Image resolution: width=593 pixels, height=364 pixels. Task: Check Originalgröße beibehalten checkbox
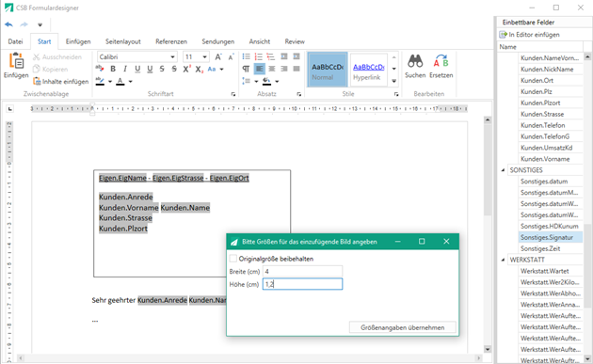(x=233, y=259)
